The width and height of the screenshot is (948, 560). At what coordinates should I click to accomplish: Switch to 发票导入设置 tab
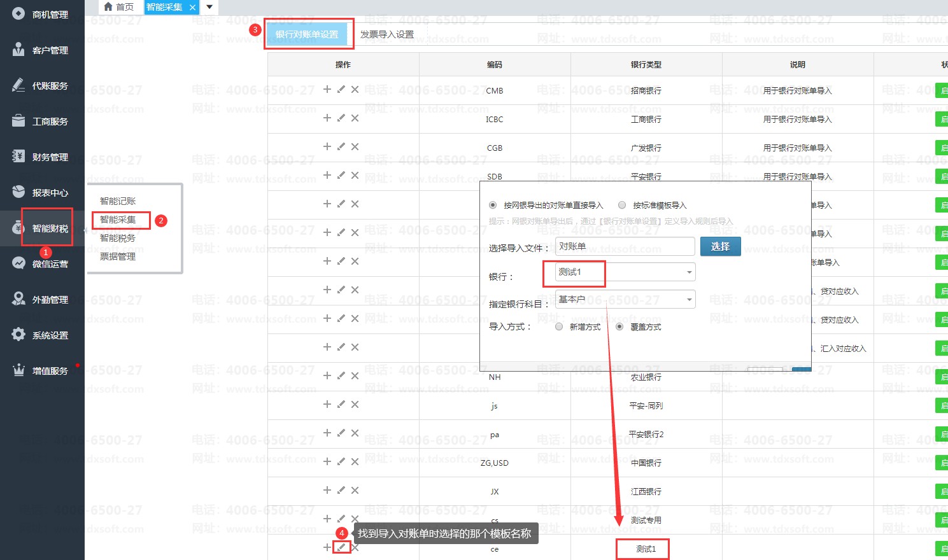387,34
